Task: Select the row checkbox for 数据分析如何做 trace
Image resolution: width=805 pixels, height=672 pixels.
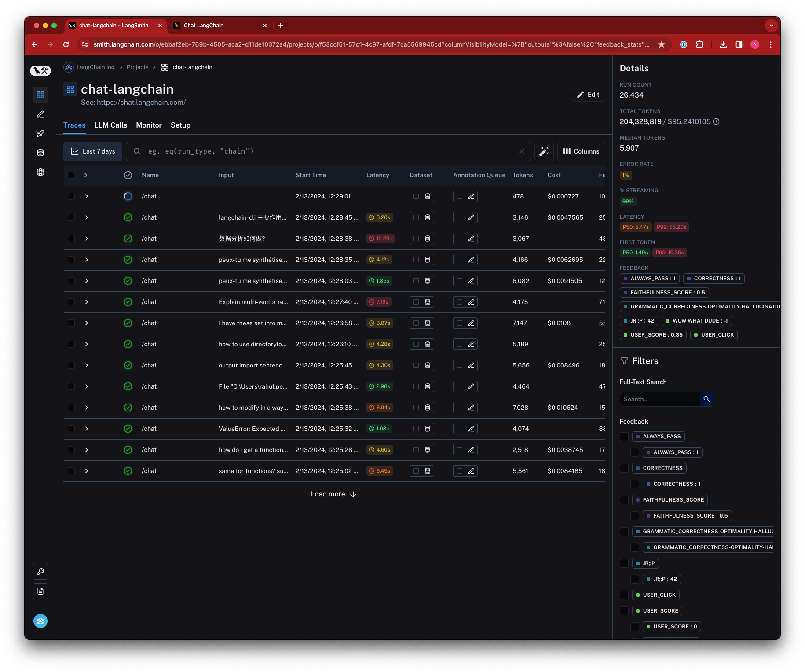Action: [x=71, y=239]
